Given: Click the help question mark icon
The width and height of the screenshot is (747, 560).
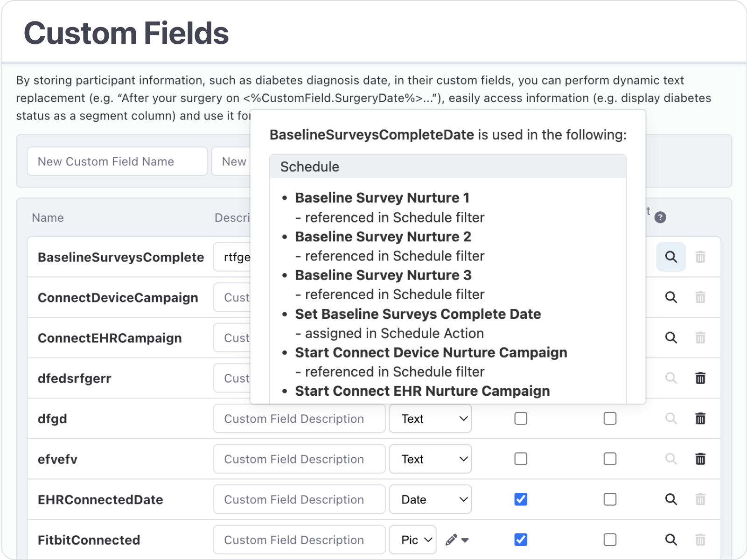Looking at the screenshot, I should point(660,217).
